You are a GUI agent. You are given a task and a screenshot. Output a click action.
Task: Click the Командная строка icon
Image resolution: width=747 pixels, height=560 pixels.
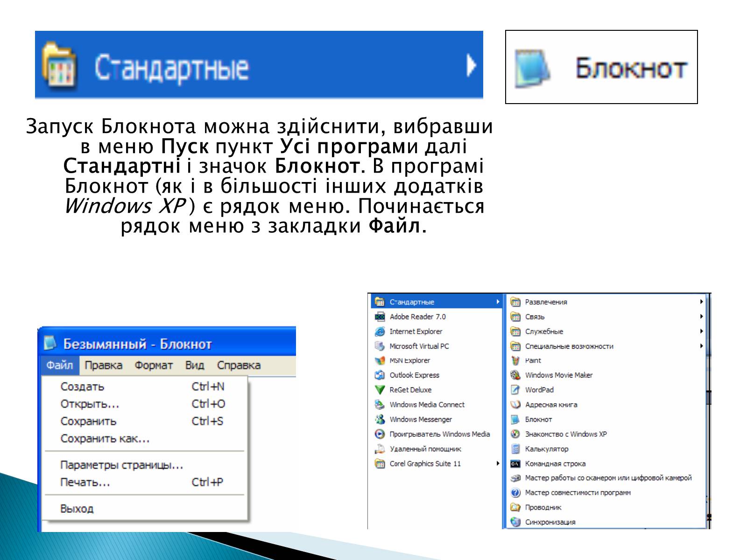point(515,464)
